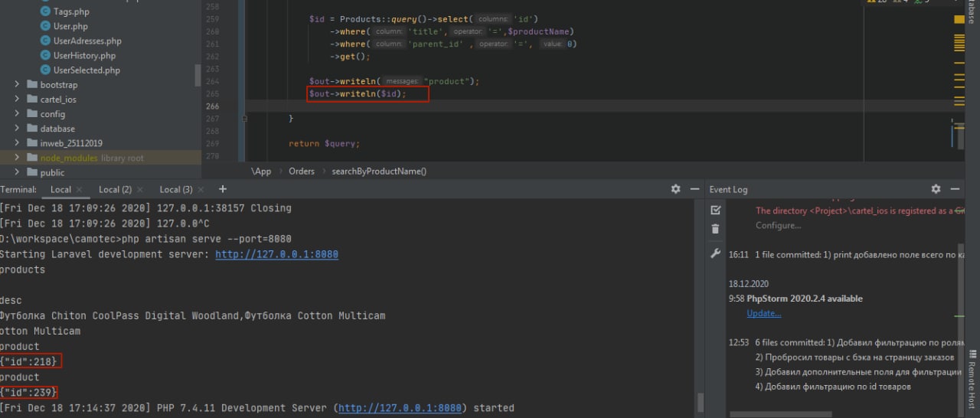980x418 pixels.
Task: Switch to Local (2) terminal tab
Action: (x=115, y=189)
